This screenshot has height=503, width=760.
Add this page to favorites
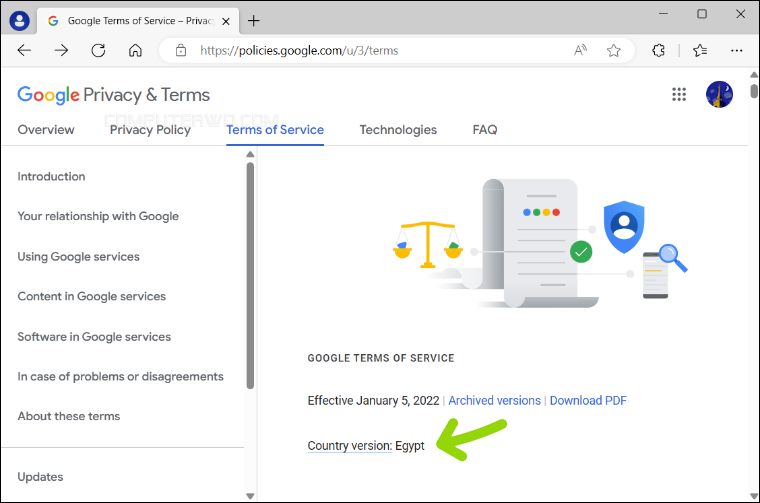(614, 50)
